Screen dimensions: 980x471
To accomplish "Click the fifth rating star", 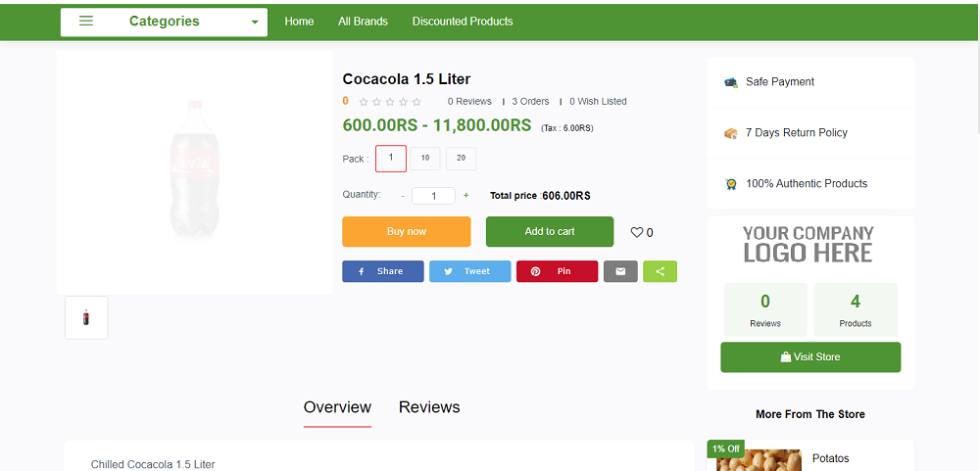I will [x=416, y=102].
